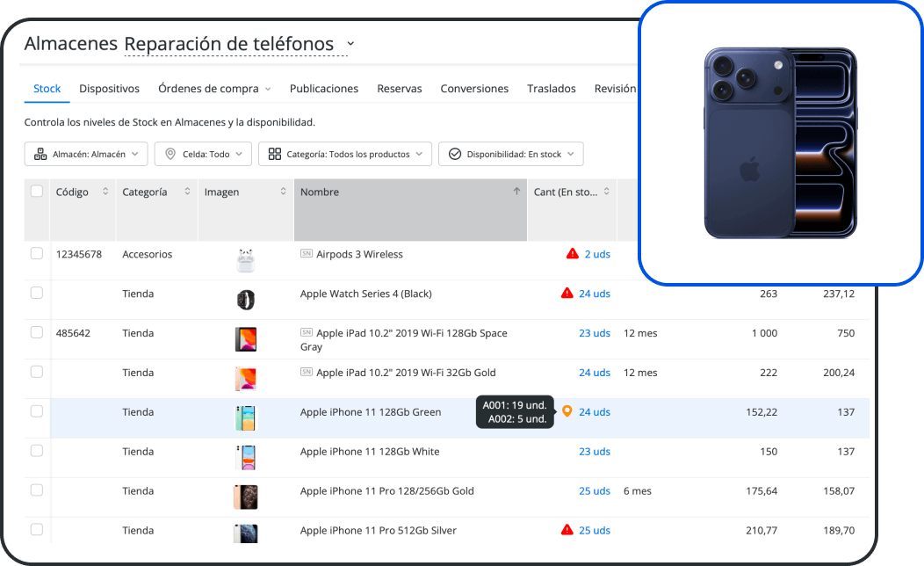Click the sort arrows on Código column
Image resolution: width=924 pixels, height=566 pixels.
(x=105, y=191)
